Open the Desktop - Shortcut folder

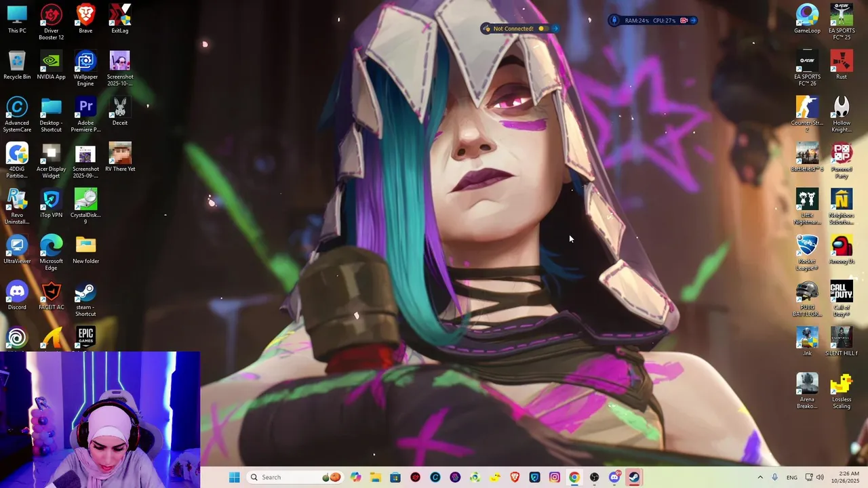51,115
